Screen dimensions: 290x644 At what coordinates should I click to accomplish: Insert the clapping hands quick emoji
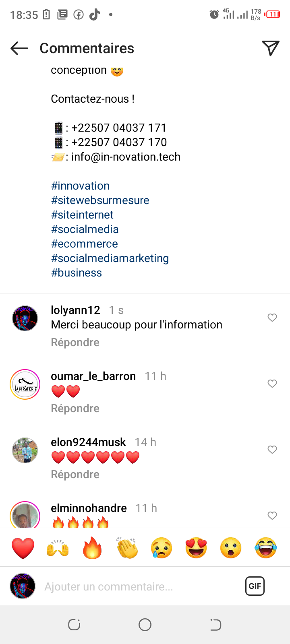click(127, 548)
